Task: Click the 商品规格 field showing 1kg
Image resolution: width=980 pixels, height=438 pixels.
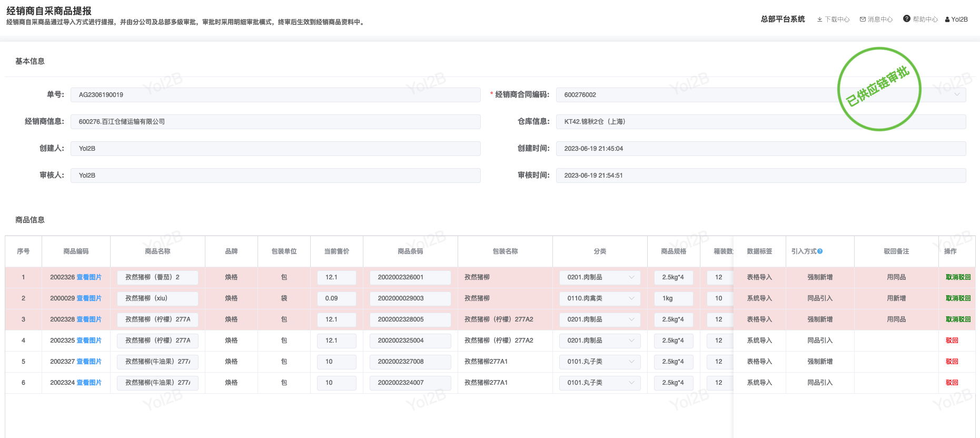Action: [x=674, y=298]
